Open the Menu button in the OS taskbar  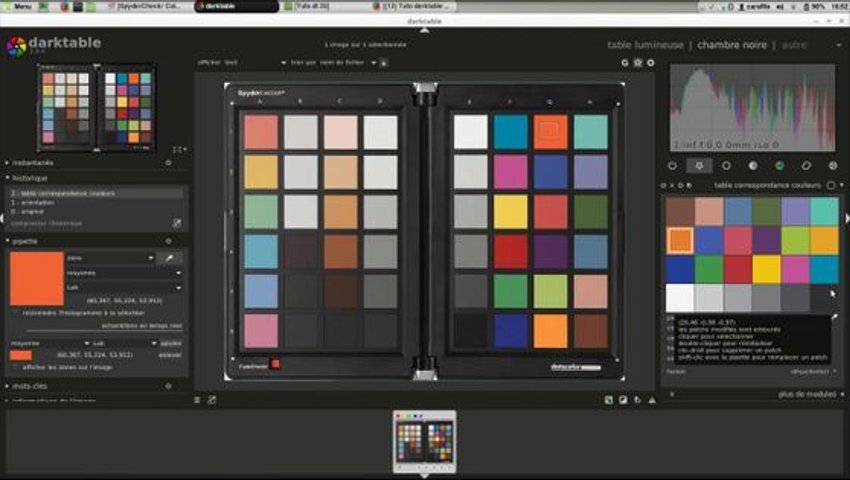tap(19, 7)
